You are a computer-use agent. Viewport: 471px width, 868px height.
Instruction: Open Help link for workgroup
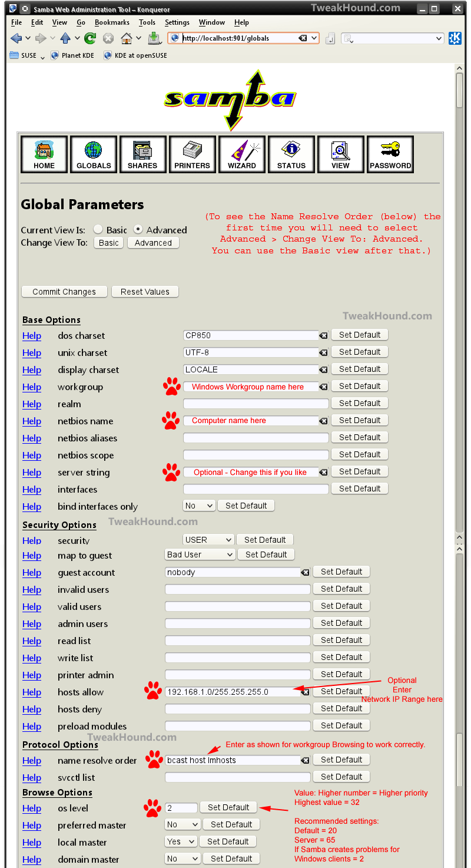tap(32, 387)
